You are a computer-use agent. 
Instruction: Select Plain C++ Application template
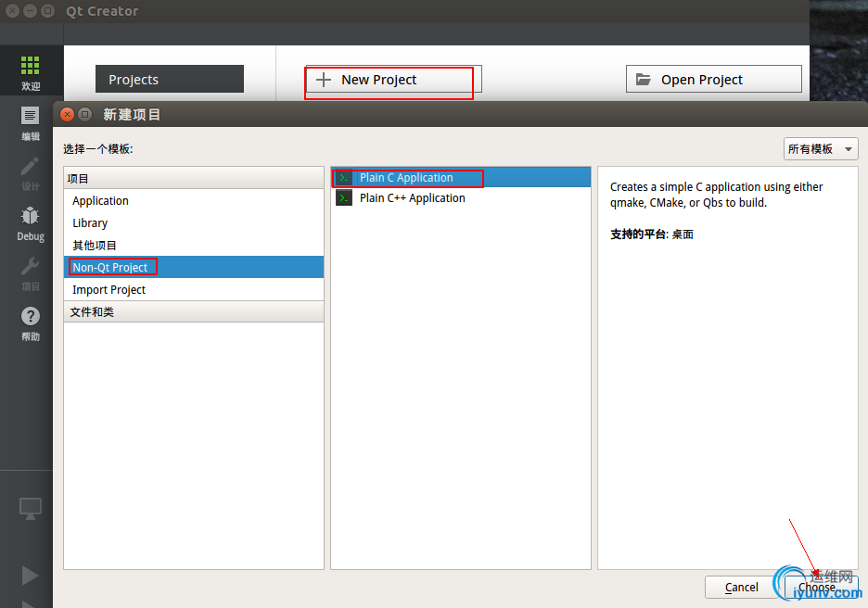tap(461, 198)
